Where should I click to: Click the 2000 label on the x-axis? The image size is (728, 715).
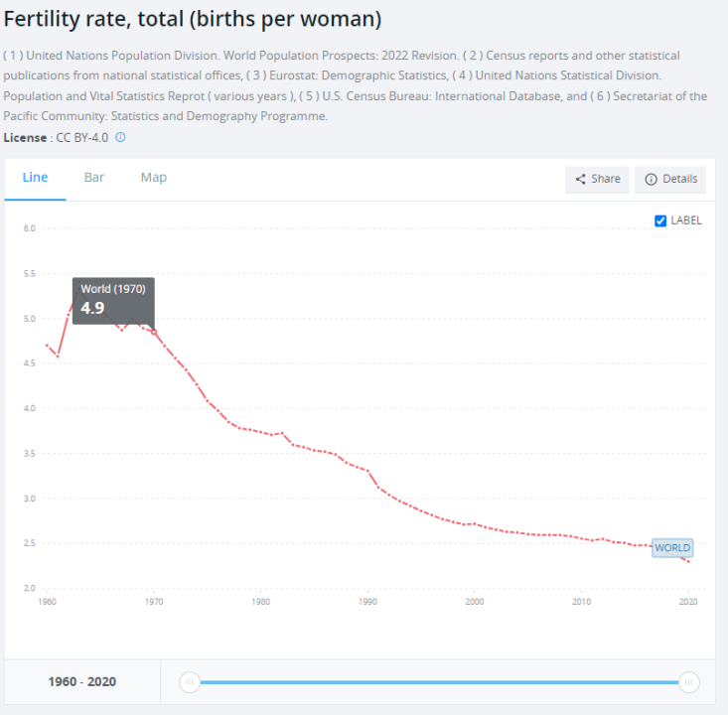475,602
